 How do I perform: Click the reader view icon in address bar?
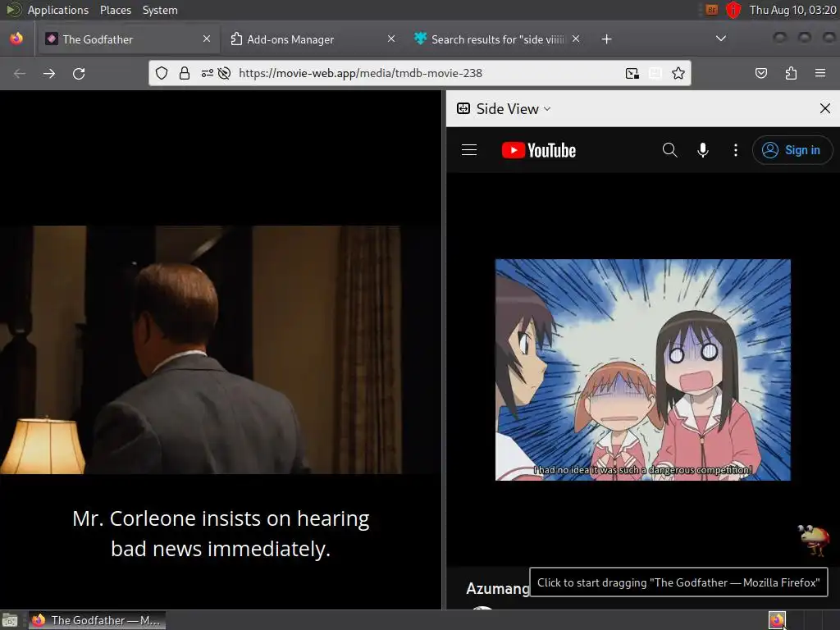[x=655, y=73]
